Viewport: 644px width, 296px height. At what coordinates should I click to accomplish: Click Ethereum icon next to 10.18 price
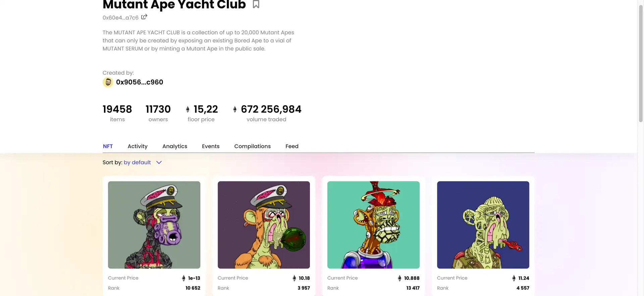(x=294, y=278)
